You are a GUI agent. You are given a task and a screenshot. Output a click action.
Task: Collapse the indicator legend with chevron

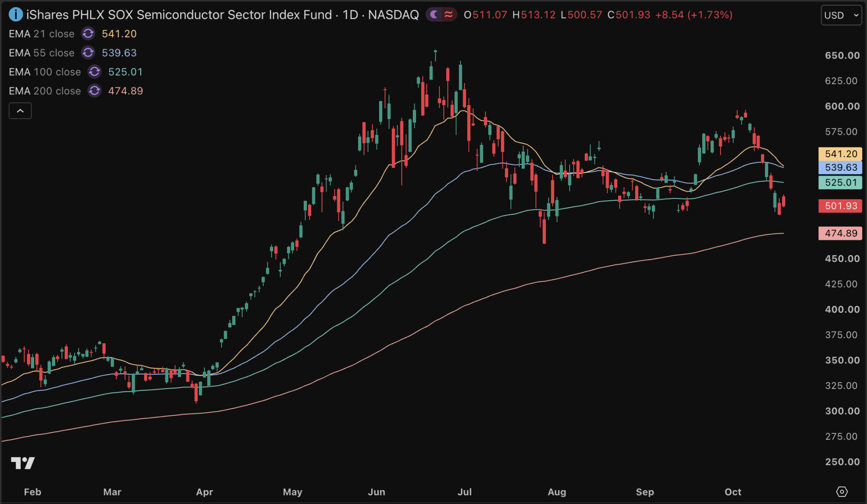[x=20, y=111]
